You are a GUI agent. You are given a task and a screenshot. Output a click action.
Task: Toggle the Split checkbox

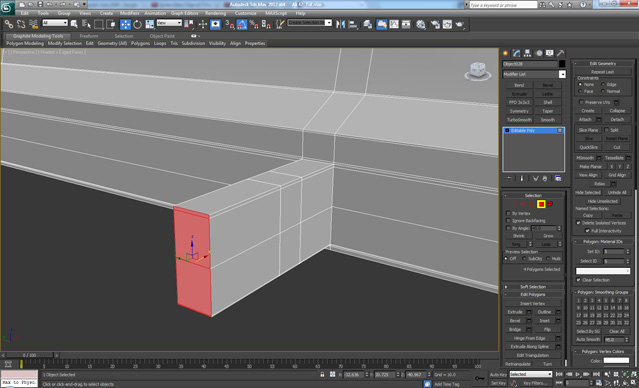click(x=606, y=130)
